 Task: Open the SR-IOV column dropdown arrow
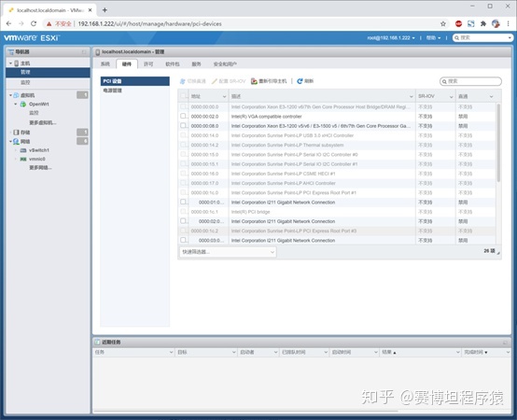point(452,96)
